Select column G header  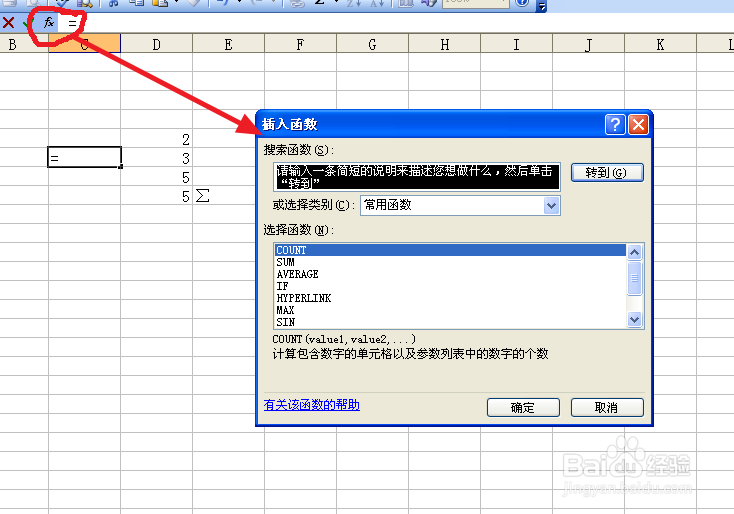pos(372,44)
